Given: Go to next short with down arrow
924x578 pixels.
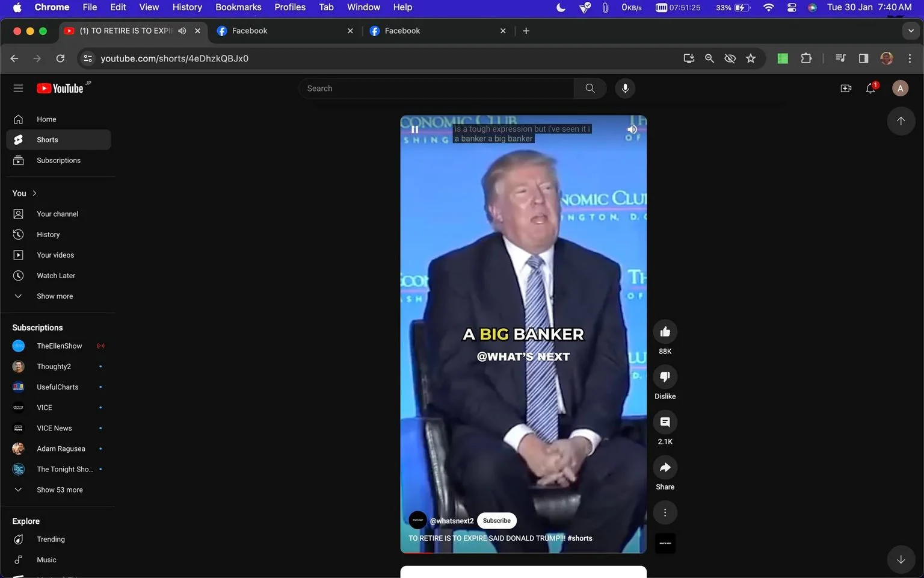Looking at the screenshot, I should (x=901, y=559).
